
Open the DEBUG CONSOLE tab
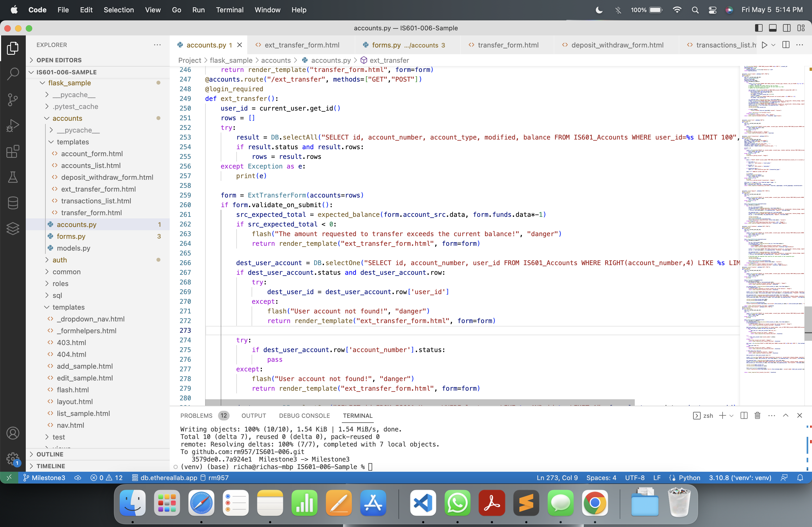tap(304, 416)
